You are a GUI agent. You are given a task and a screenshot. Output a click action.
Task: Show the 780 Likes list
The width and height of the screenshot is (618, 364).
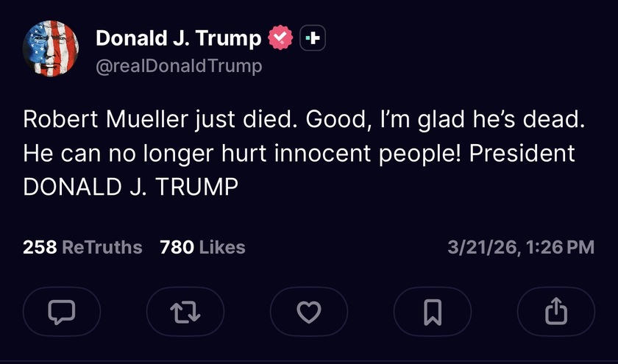[202, 247]
